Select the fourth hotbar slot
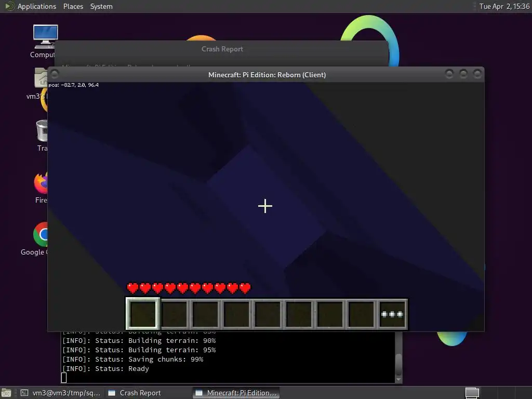The width and height of the screenshot is (532, 399). [x=236, y=314]
